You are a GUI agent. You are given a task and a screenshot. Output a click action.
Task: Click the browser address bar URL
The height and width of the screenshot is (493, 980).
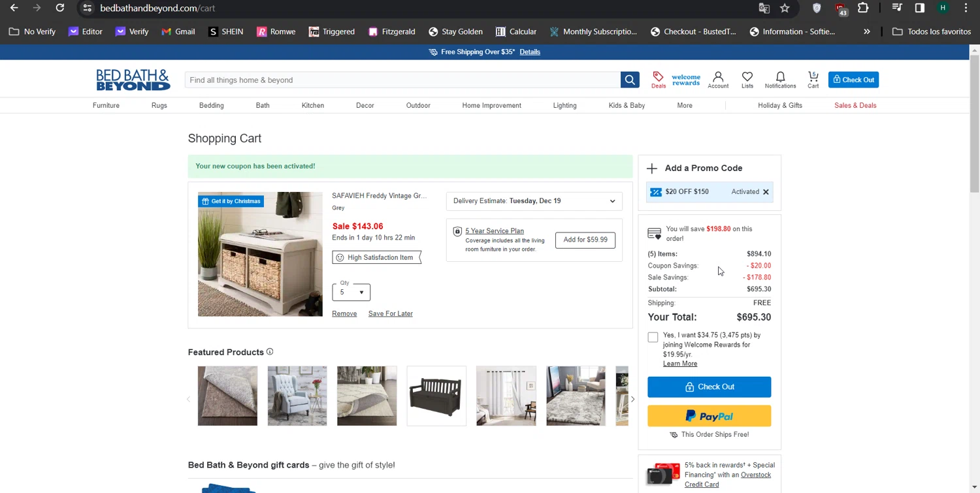(x=157, y=8)
